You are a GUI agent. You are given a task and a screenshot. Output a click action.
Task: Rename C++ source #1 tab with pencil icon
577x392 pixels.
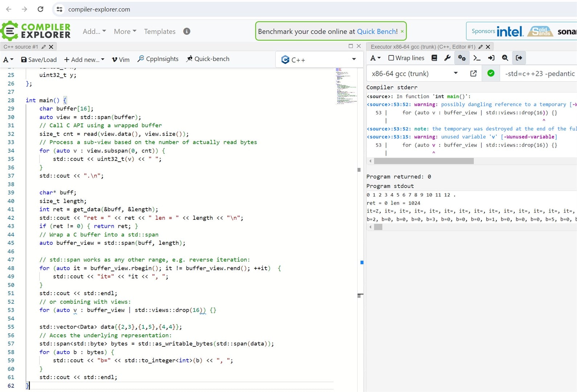pos(44,47)
